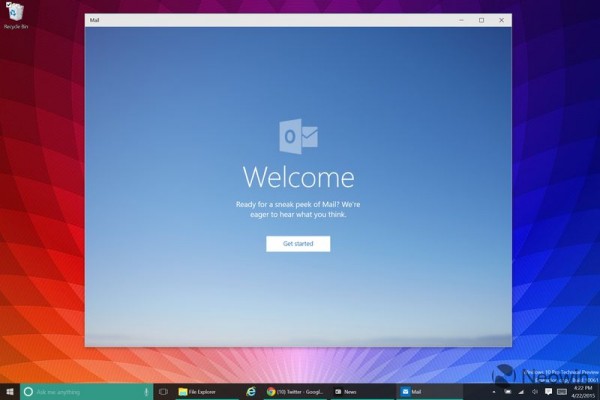Minimize the Mail window
The image size is (600, 400).
(x=461, y=19)
